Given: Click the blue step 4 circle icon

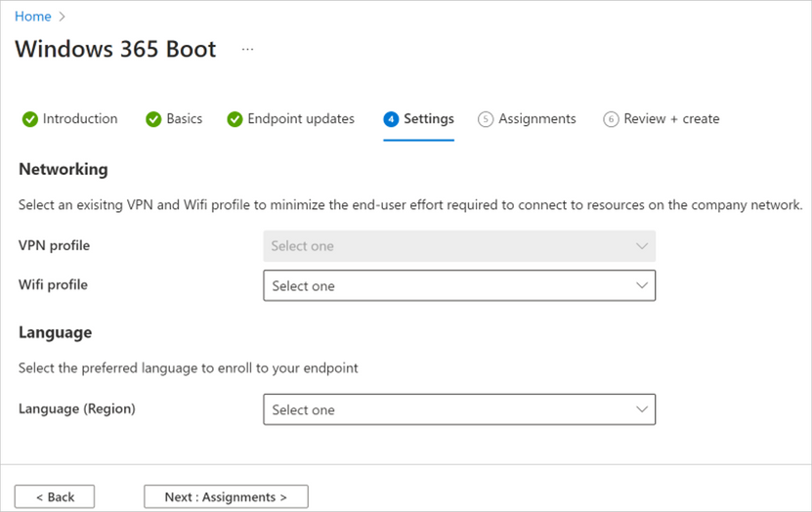Looking at the screenshot, I should coord(392,119).
